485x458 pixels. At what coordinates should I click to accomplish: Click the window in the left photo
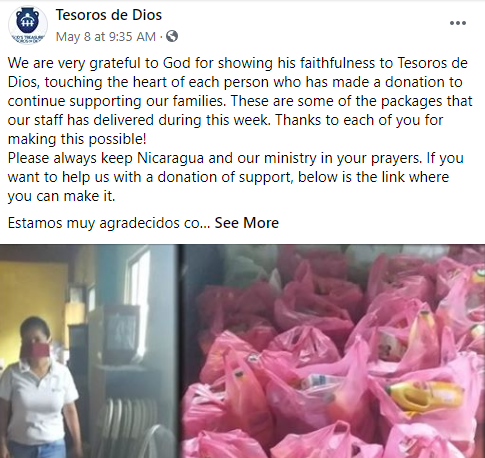pyautogui.click(x=138, y=277)
